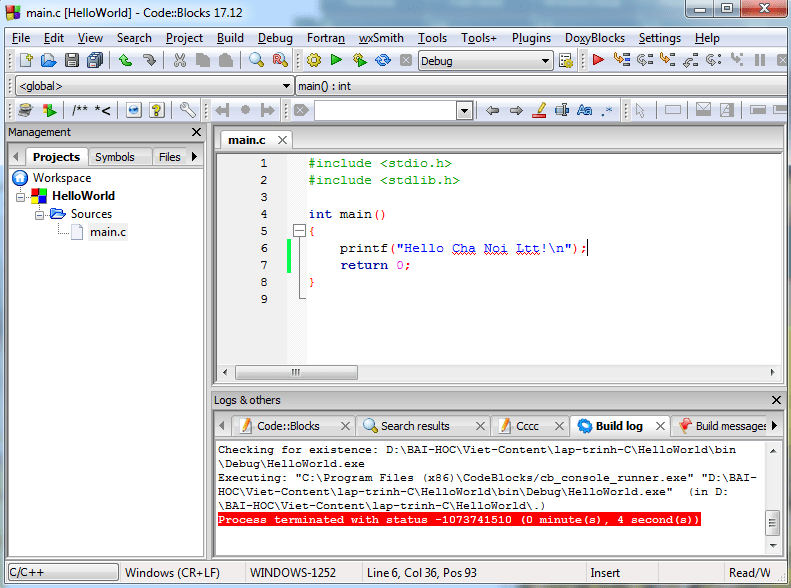Open the Build menu

(230, 38)
